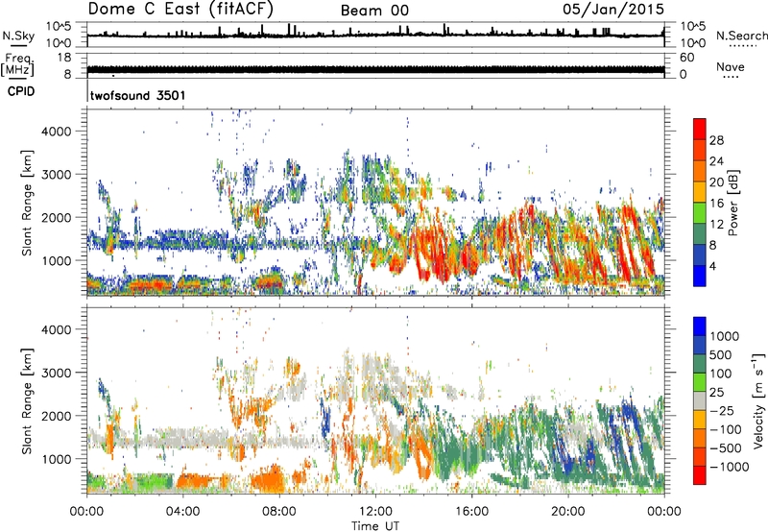The image size is (768, 532).
Task: Click '1000' on Velocity panel range axis
Action: point(57,458)
